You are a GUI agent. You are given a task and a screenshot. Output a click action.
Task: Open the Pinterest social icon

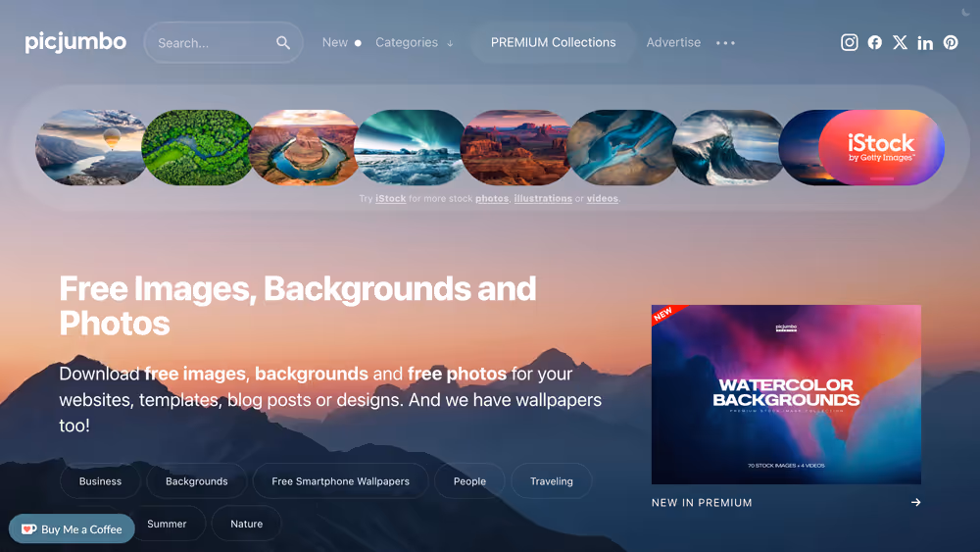point(951,42)
